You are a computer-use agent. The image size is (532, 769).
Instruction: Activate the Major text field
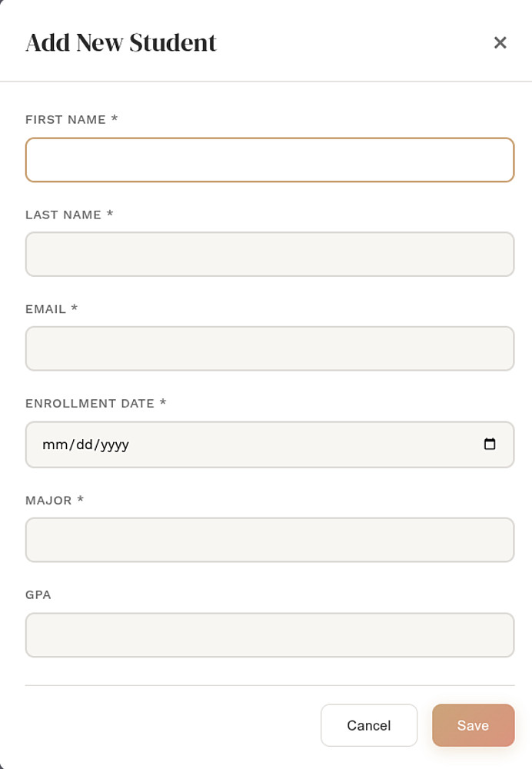tap(270, 540)
